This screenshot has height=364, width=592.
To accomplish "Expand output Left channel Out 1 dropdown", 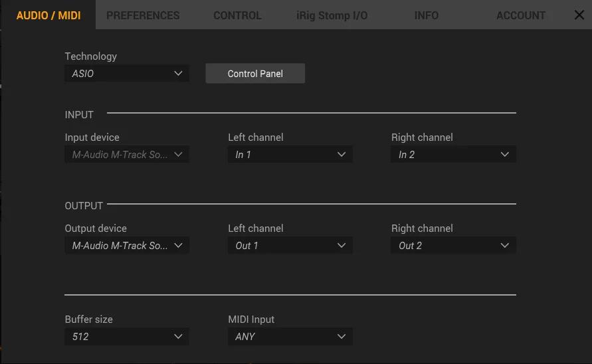I will pyautogui.click(x=290, y=246).
